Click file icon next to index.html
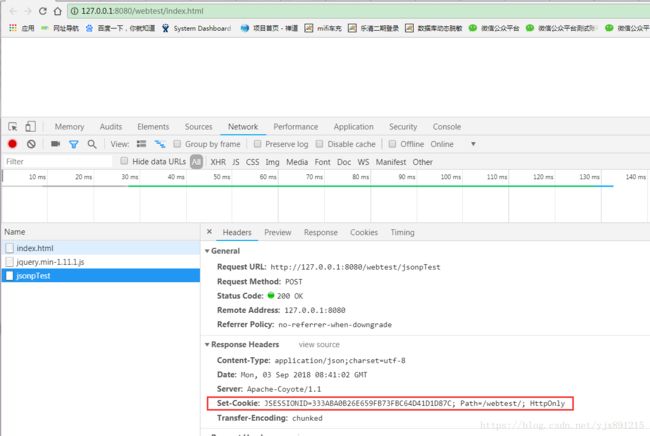The height and width of the screenshot is (436, 650). 10,248
